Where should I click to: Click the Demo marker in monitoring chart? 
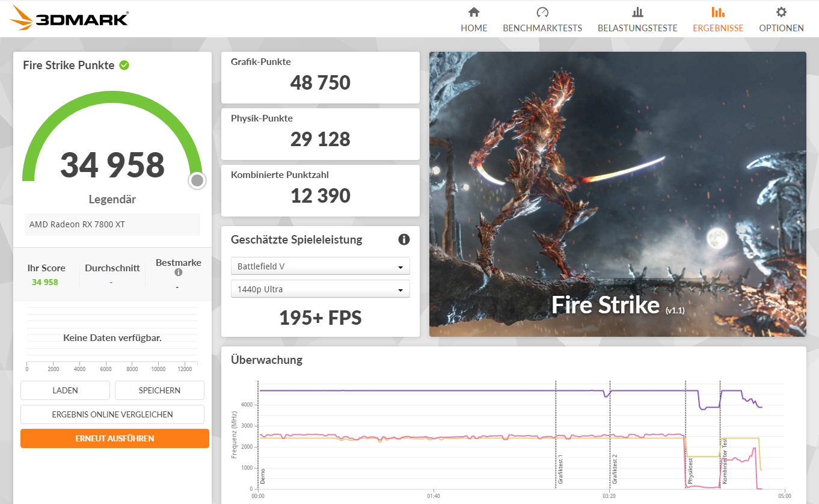click(x=263, y=476)
